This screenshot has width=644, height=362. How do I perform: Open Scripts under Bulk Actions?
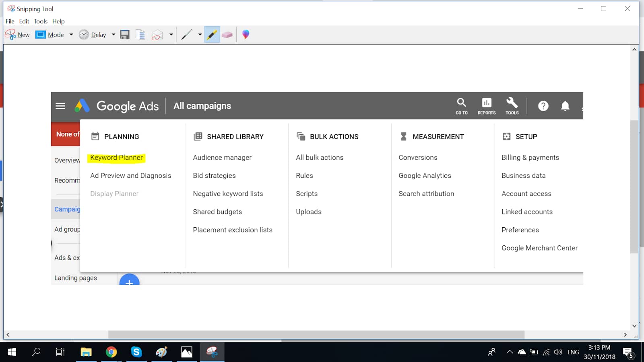pos(307,194)
